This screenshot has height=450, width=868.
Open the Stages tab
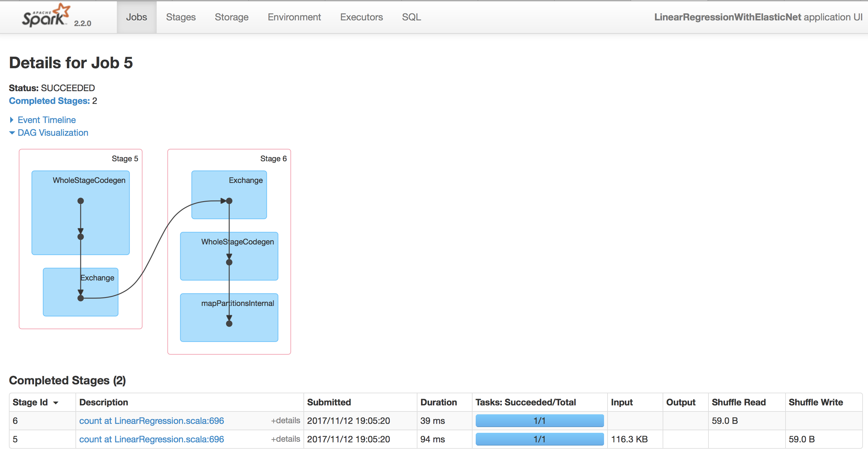pyautogui.click(x=181, y=17)
